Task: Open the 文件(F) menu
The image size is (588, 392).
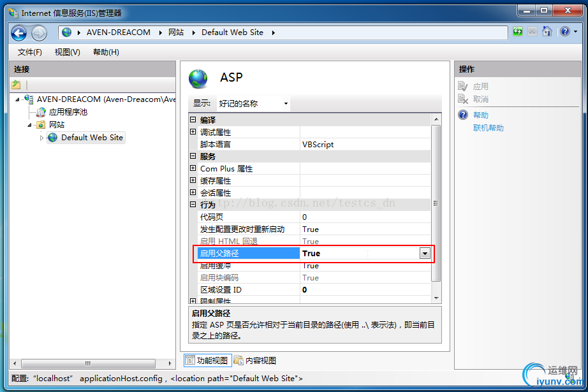Action: 29,52
